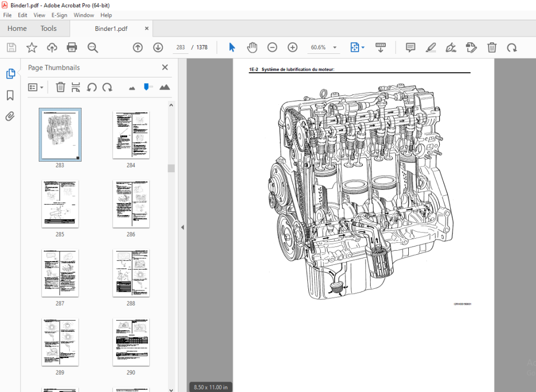Click thumbnails scrollbar up arrow
The image size is (536, 392).
tap(171, 105)
